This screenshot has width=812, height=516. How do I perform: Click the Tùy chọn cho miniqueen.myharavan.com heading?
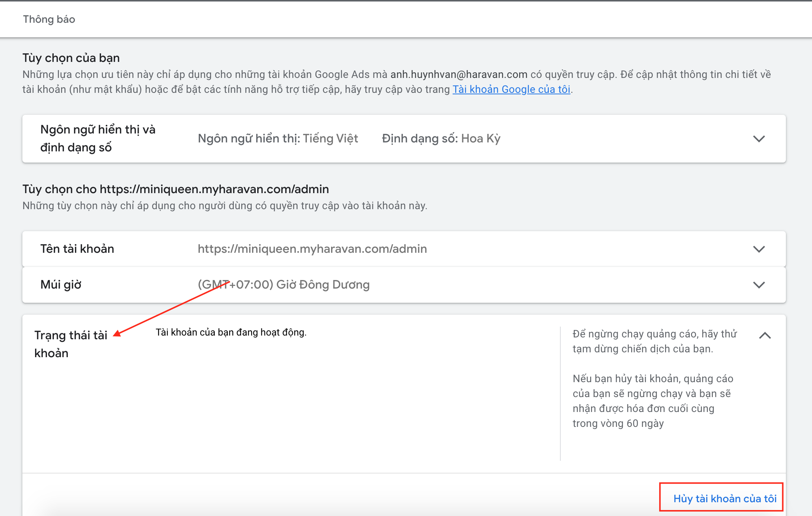176,189
